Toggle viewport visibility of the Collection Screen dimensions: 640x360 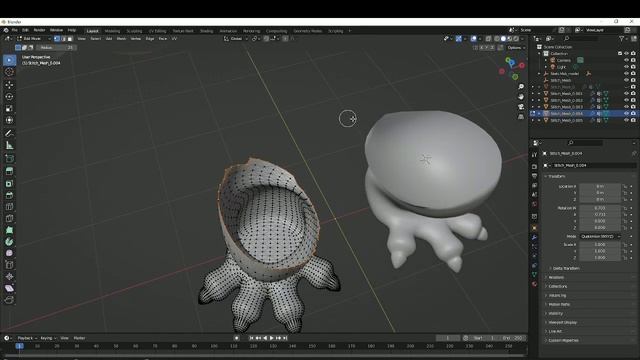tap(627, 53)
